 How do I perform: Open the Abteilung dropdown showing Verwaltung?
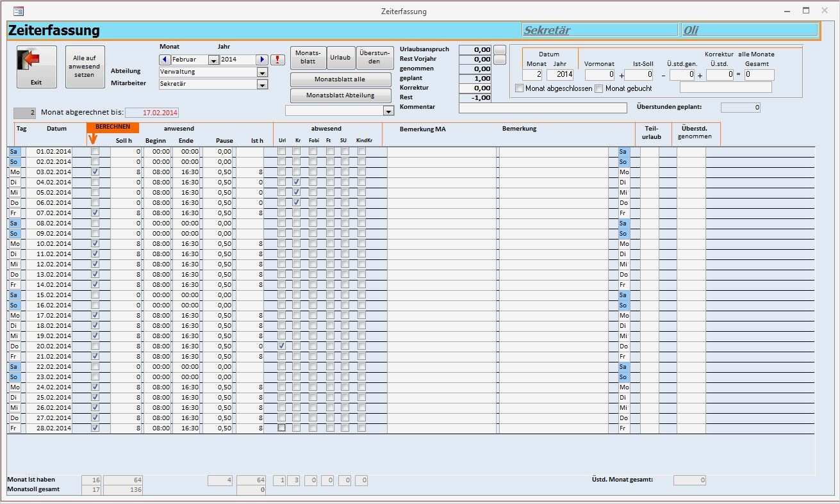point(262,72)
